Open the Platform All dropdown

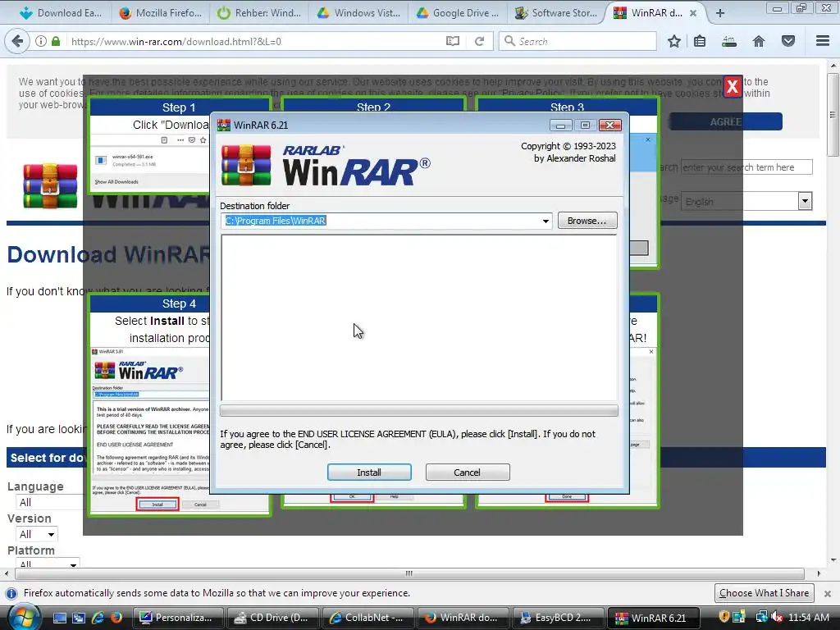pos(48,563)
